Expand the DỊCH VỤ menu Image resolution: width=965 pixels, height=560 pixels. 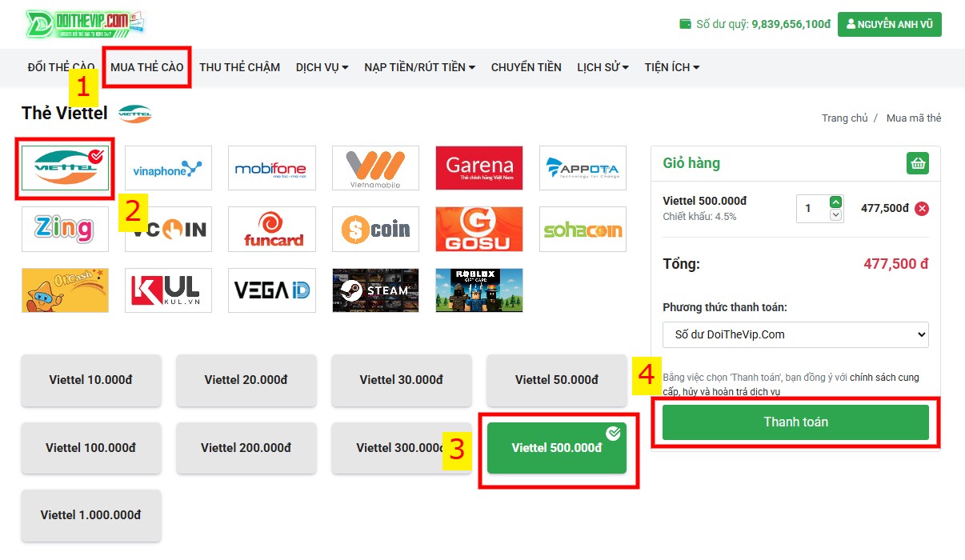point(322,67)
